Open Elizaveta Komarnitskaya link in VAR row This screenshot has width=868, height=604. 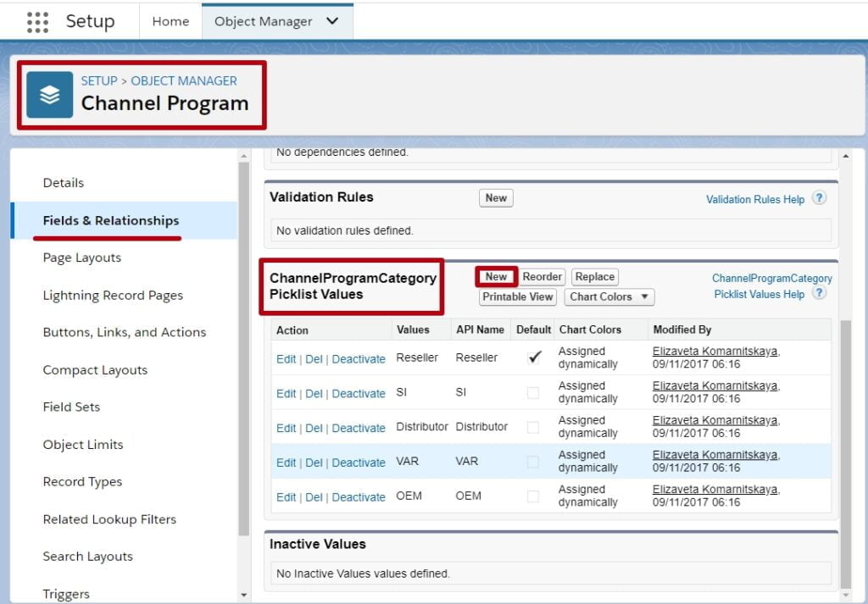715,455
